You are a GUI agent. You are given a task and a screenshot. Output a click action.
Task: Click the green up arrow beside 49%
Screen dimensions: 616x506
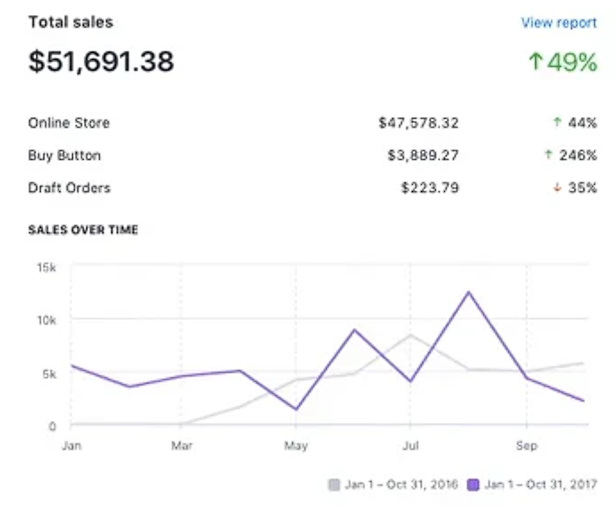pyautogui.click(x=536, y=62)
